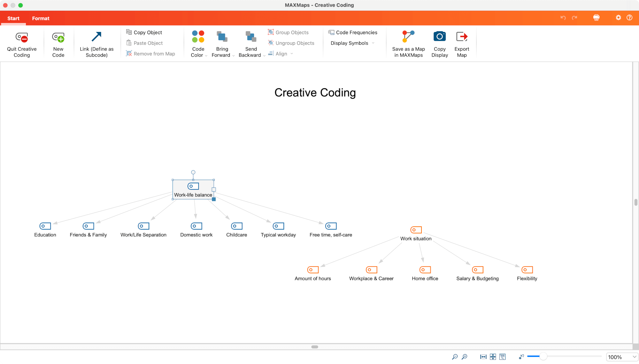Zoom out with the minus magnifier

(x=455, y=357)
